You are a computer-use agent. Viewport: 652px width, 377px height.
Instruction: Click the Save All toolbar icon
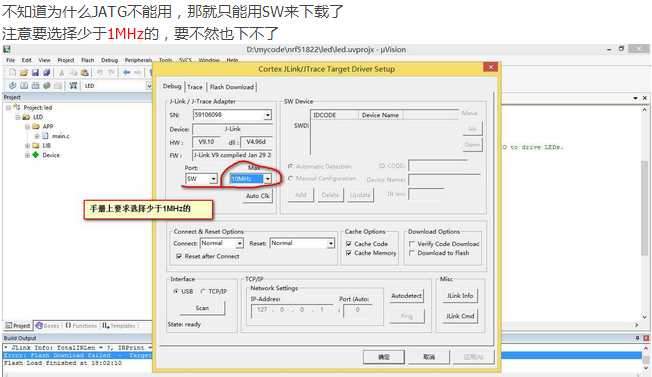(x=47, y=73)
